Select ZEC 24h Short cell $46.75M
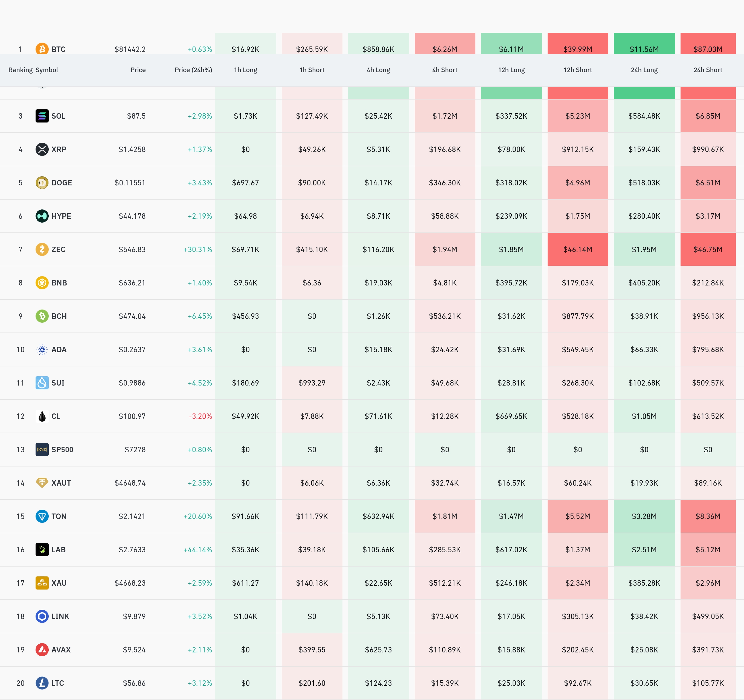Screen dimensions: 744x700 pos(708,249)
